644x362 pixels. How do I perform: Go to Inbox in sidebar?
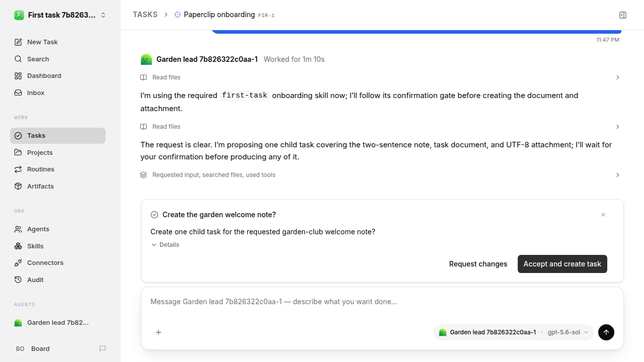[x=58, y=93]
